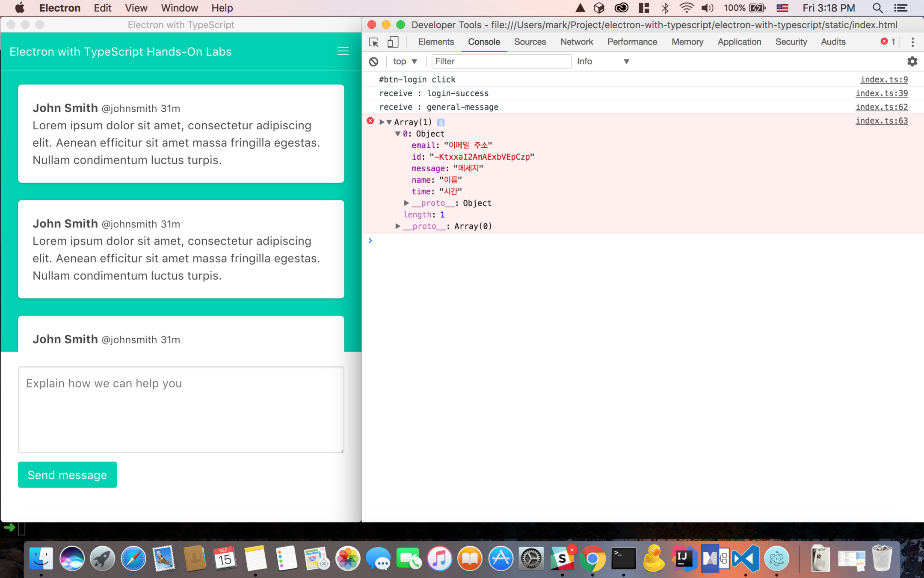
Task: Open the DevTools three-dot menu
Action: click(x=912, y=42)
